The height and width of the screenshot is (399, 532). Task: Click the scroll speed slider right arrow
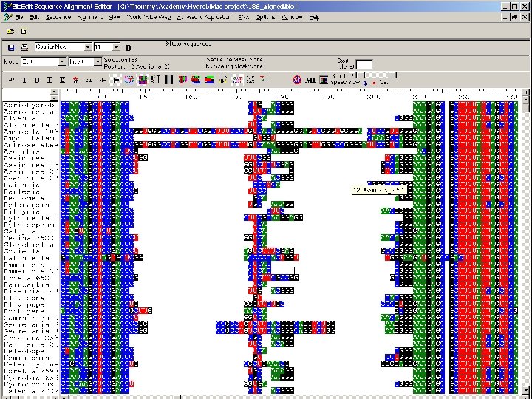393,75
